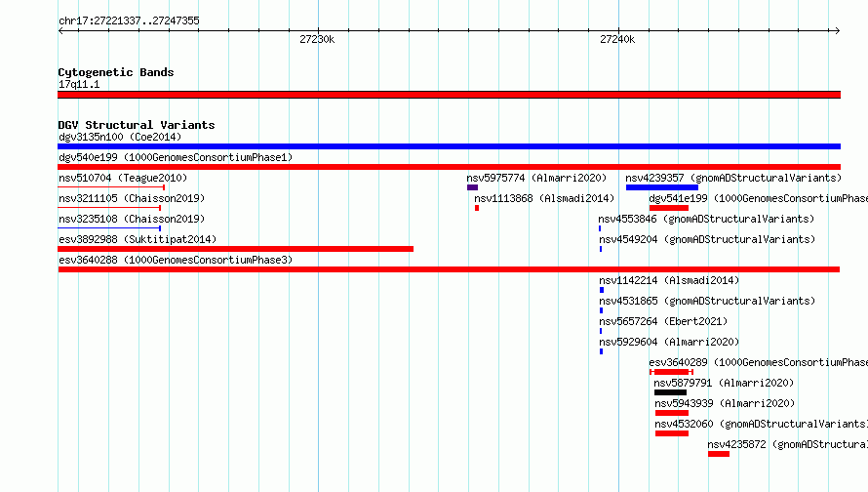
Task: Click the red nsv5943939 variant bar
Action: pyautogui.click(x=672, y=413)
